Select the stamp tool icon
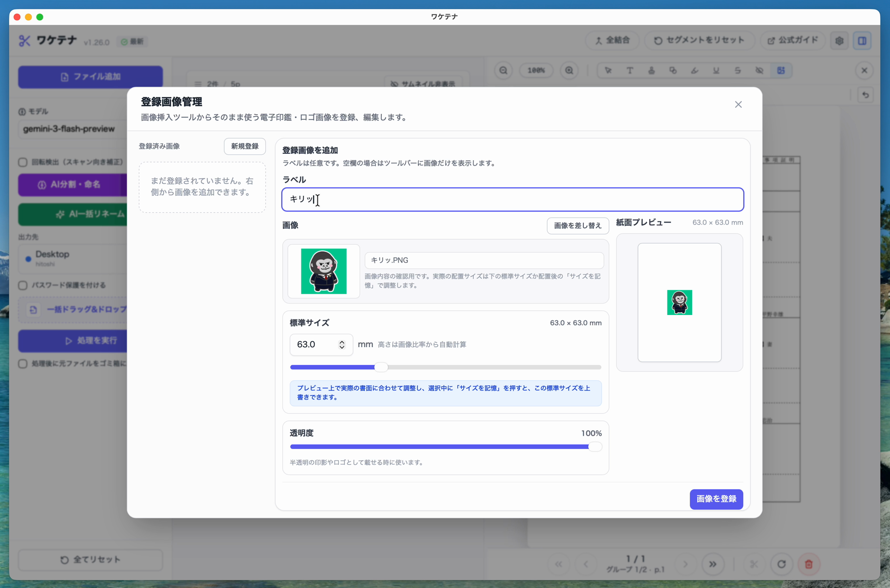Image resolution: width=890 pixels, height=588 pixels. [x=652, y=70]
